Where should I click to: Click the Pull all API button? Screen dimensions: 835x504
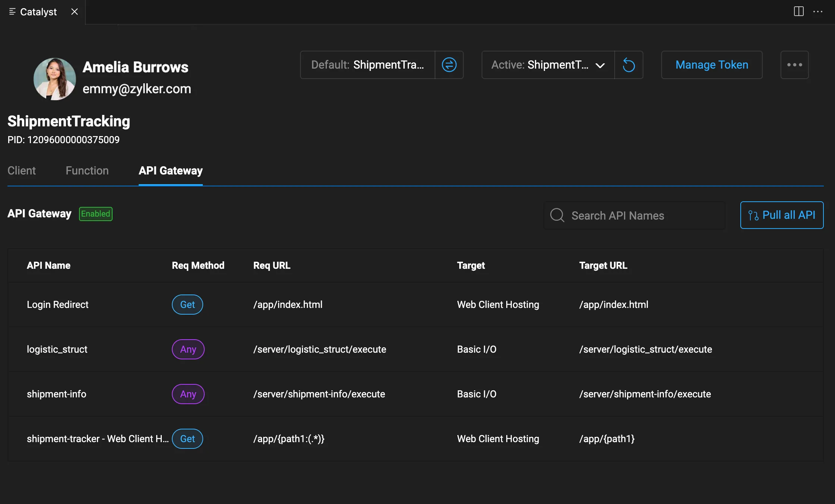coord(782,215)
